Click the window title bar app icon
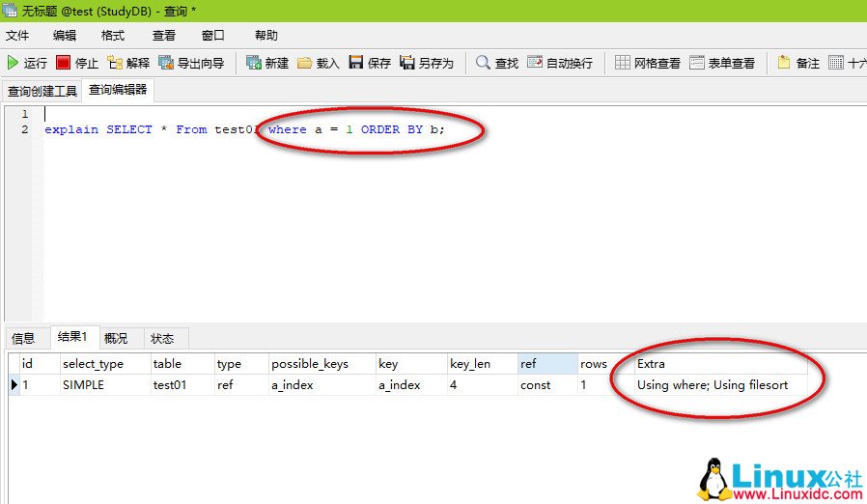 pyautogui.click(x=10, y=10)
